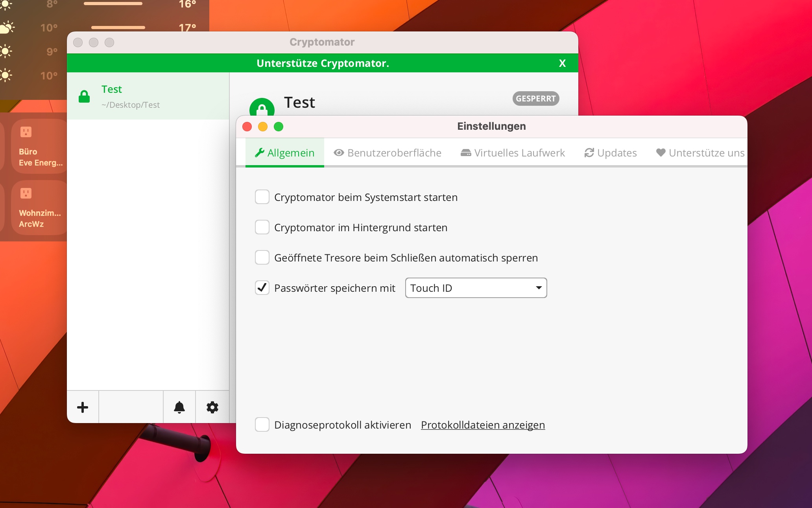
Task: Enable Cryptomator beim Systemstart starten
Action: pyautogui.click(x=262, y=197)
